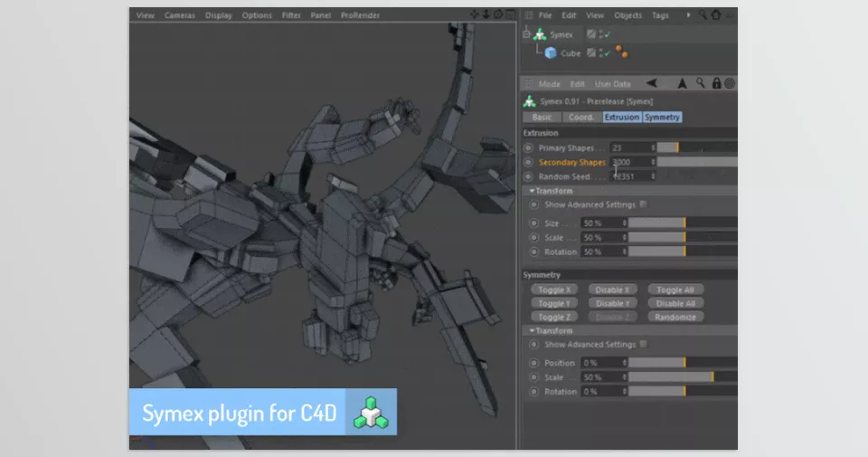This screenshot has width=868, height=457.
Task: Click the symmetry Position spinner arrows
Action: coord(625,363)
